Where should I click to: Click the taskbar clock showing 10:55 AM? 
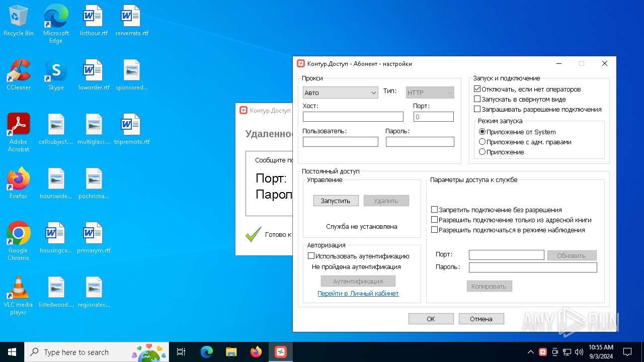(x=601, y=352)
